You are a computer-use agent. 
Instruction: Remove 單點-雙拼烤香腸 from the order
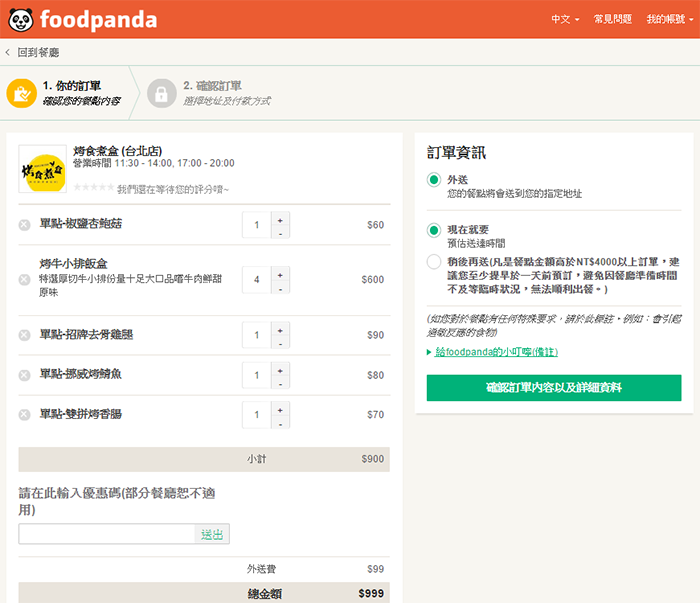[24, 415]
